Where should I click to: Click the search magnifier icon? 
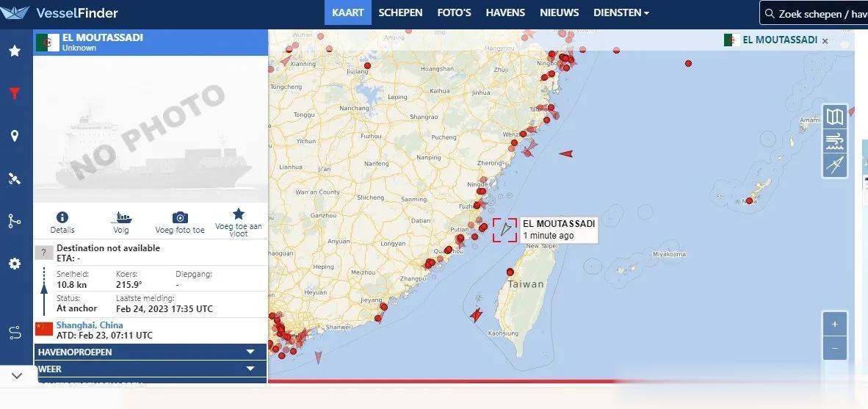[770, 13]
